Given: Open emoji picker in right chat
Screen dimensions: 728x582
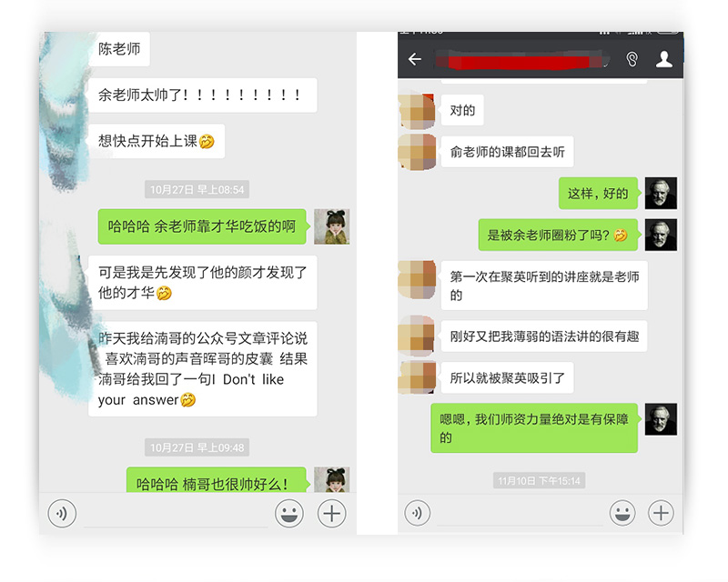Looking at the screenshot, I should (622, 513).
